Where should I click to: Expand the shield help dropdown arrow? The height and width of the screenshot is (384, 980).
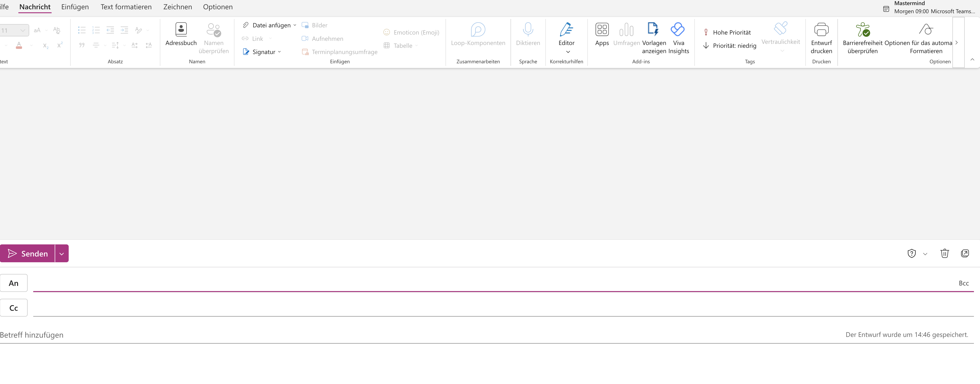925,254
